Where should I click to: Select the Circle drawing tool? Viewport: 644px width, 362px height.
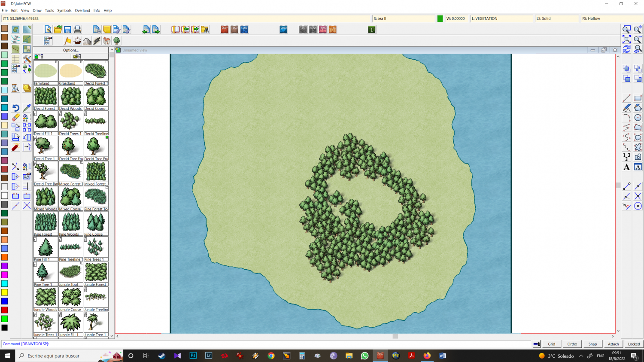[x=638, y=118]
